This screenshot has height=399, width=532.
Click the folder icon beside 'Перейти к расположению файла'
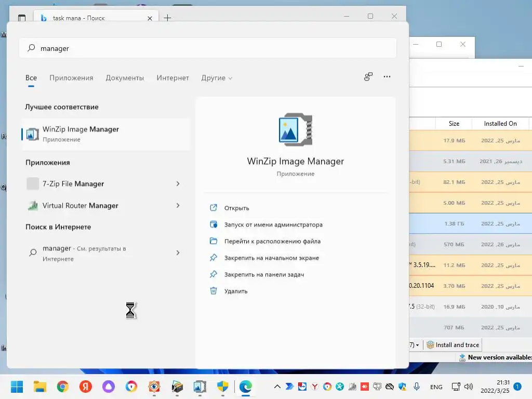(214, 241)
